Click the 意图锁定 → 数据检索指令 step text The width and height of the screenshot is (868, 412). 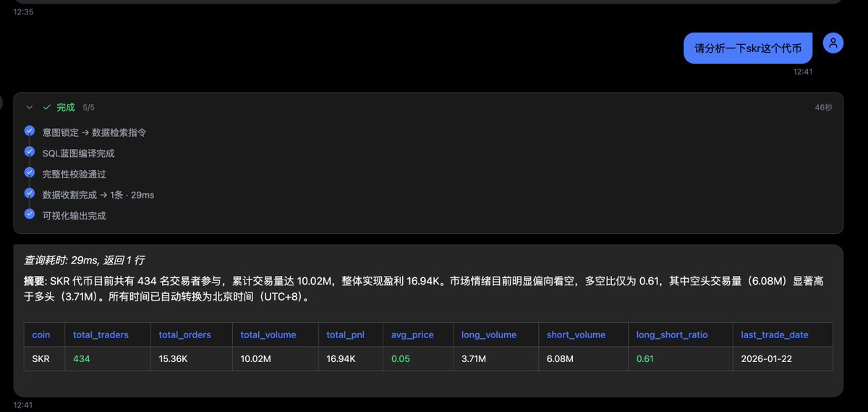tap(95, 133)
